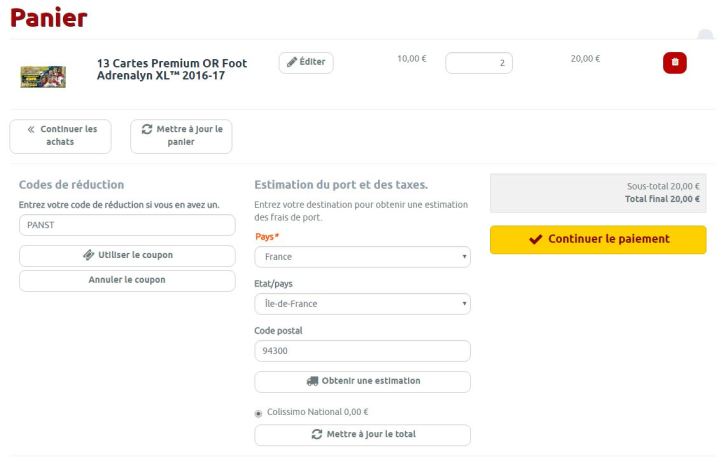Image resolution: width=723 pixels, height=462 pixels.
Task: Click the chevron icon on Continuer les achats
Action: [x=30, y=129]
